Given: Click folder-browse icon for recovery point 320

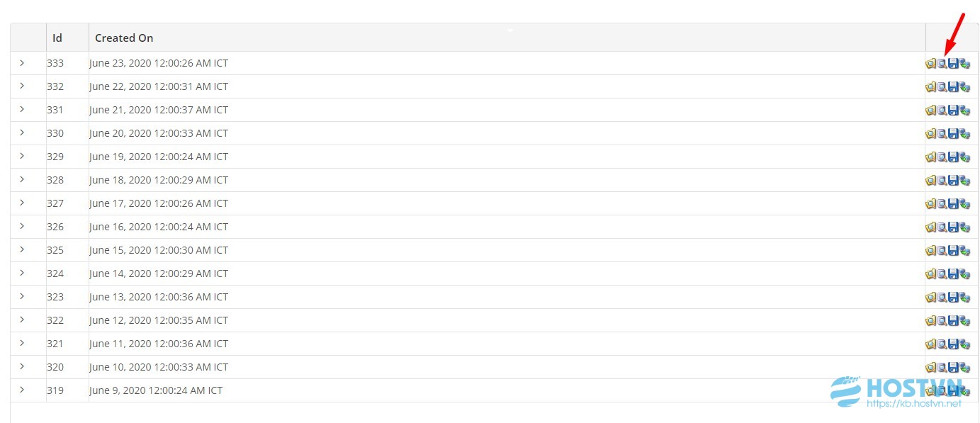Looking at the screenshot, I should [x=930, y=368].
